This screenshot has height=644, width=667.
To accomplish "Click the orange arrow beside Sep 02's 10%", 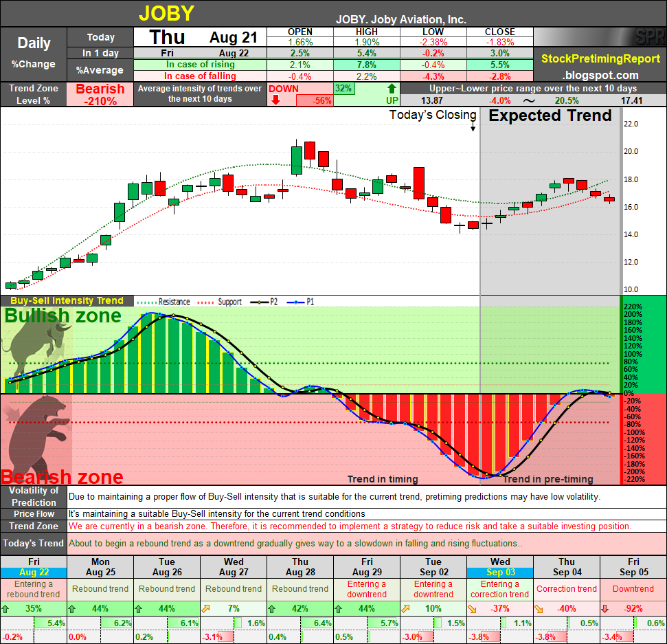I will 405,609.
